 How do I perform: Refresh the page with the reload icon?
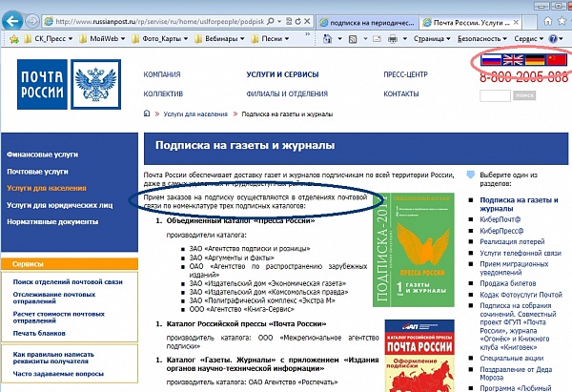[298, 22]
